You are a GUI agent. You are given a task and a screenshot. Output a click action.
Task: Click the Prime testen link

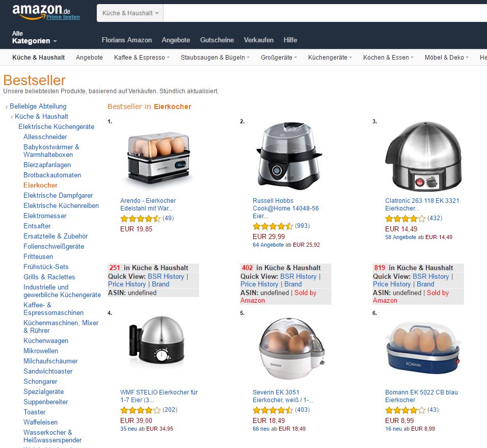(x=63, y=17)
